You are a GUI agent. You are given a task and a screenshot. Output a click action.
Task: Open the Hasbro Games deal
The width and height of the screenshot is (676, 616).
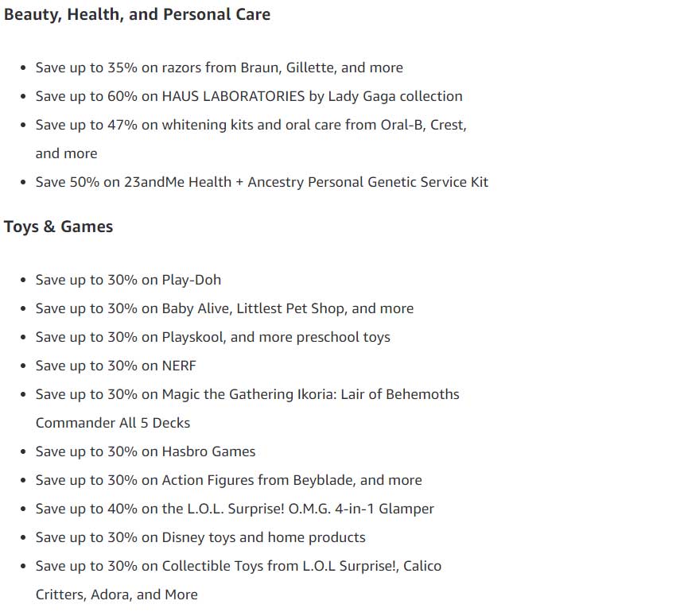tap(146, 451)
